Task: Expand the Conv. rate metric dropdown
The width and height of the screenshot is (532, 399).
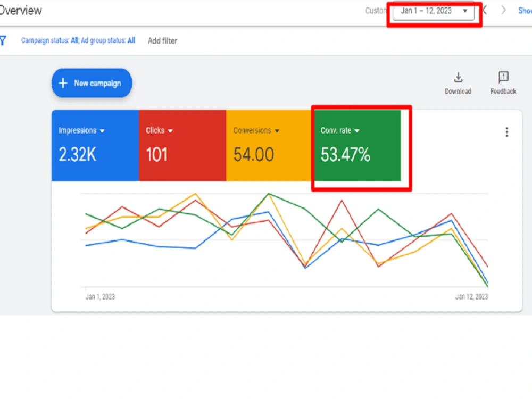Action: (357, 131)
